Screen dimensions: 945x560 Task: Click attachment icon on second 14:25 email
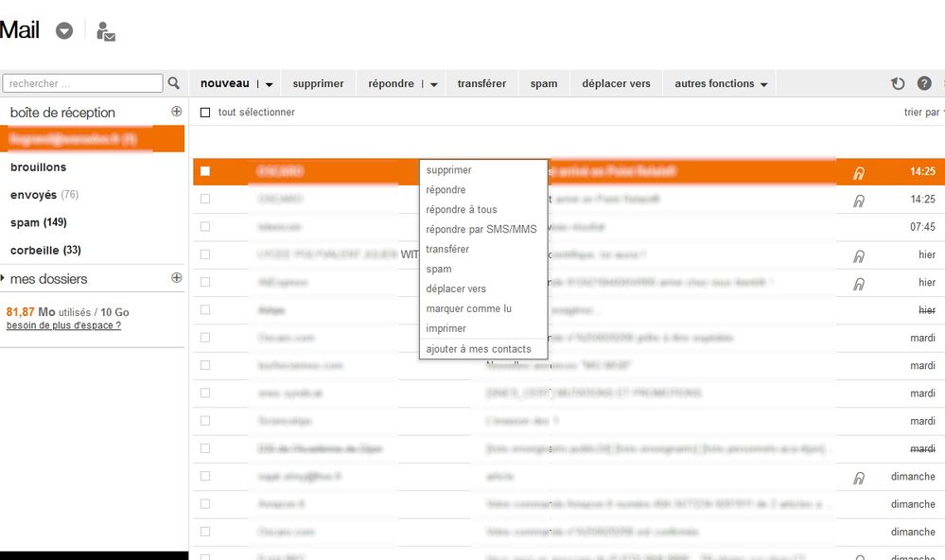click(859, 201)
